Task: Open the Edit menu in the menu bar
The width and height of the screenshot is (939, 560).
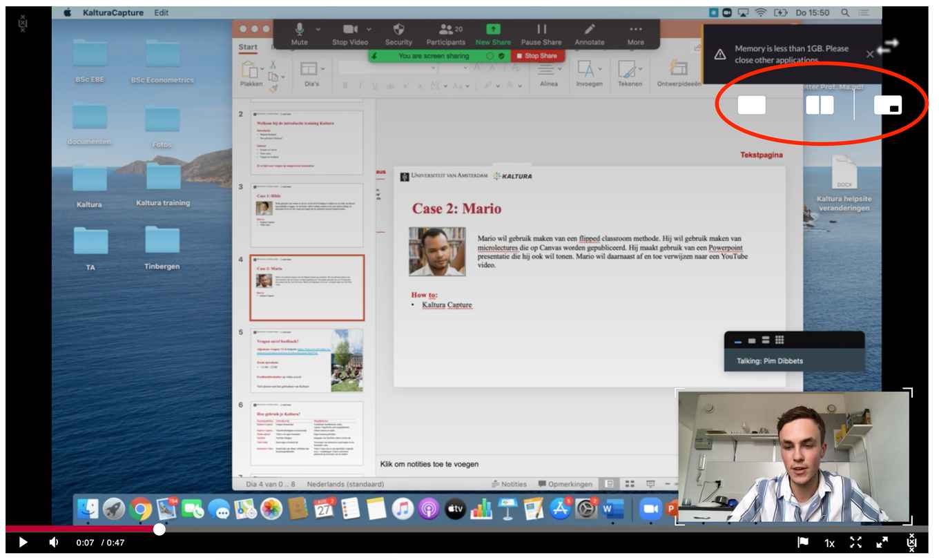Action: [x=161, y=12]
